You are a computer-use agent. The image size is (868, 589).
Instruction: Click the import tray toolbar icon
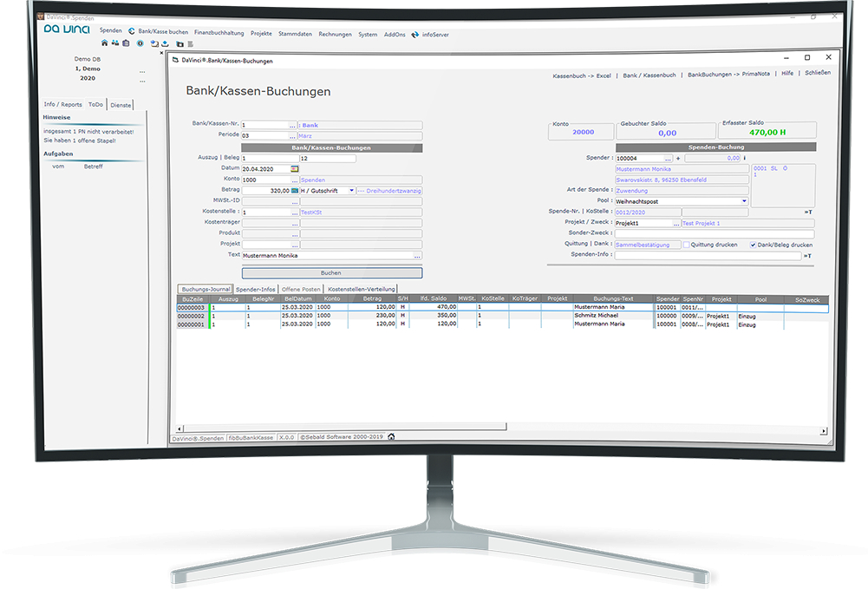click(154, 43)
